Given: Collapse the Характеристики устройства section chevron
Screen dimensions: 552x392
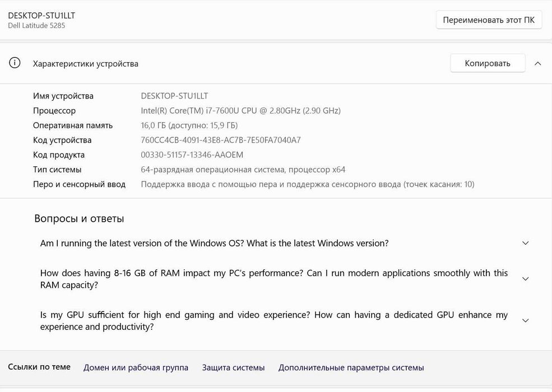Looking at the screenshot, I should [538, 63].
